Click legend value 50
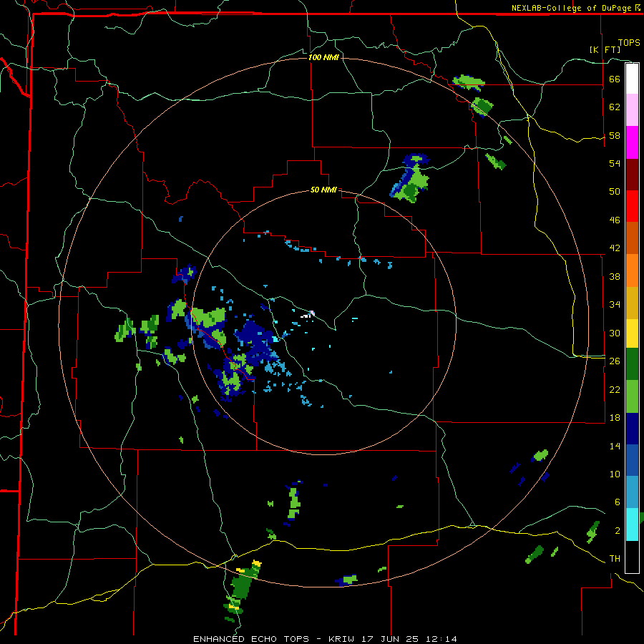The height and width of the screenshot is (644, 644). point(615,191)
